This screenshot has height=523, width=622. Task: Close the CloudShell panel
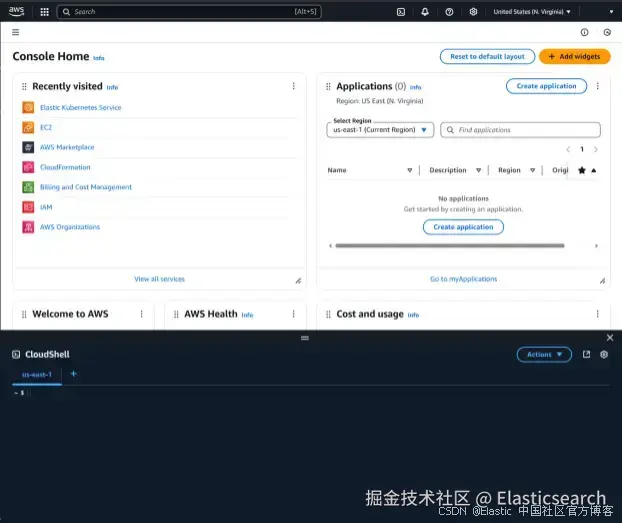point(610,338)
